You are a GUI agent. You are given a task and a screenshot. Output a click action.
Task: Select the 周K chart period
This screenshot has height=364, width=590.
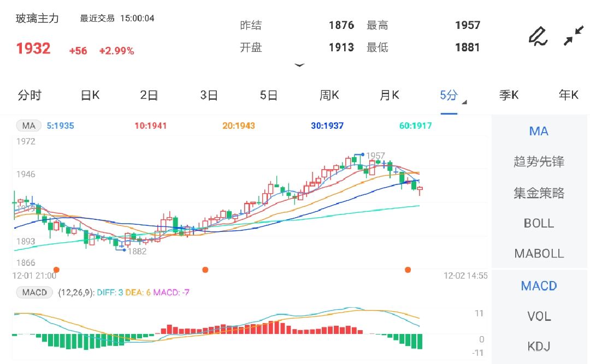pos(329,96)
